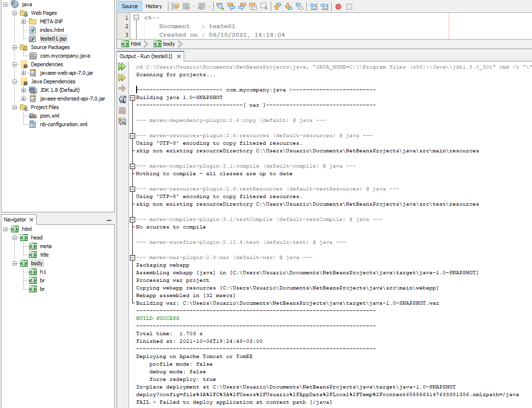Click the body breadcrumb tag icon
The height and width of the screenshot is (408, 532).
(x=158, y=44)
